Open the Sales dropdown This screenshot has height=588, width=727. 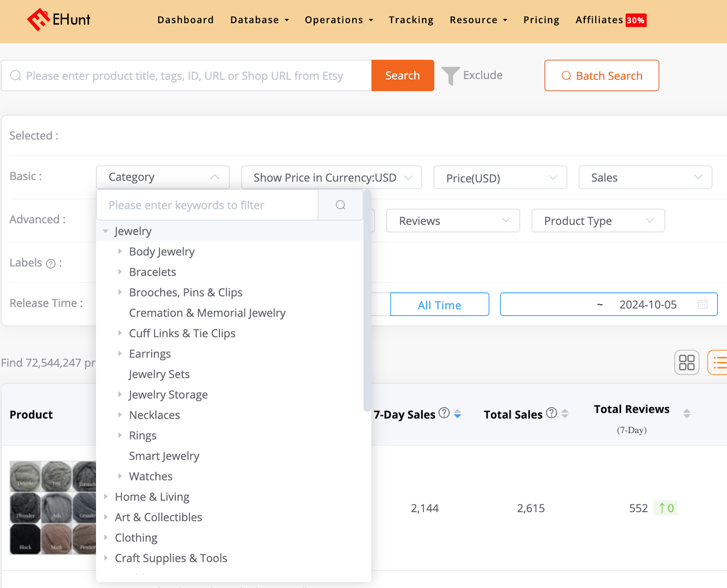point(645,177)
